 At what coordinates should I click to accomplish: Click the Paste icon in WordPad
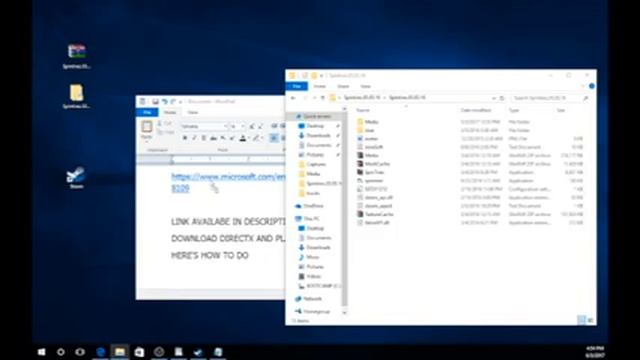point(147,127)
